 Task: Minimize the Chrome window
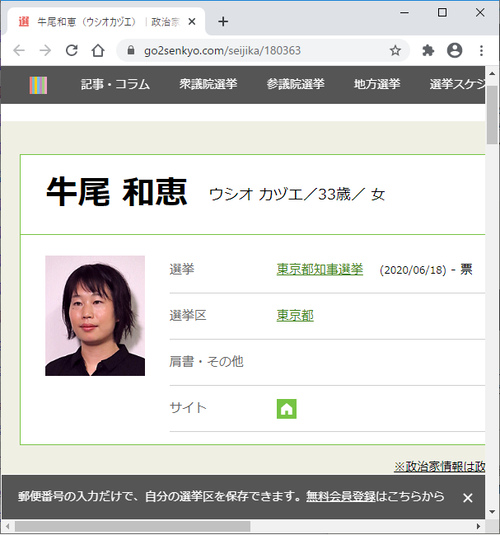pyautogui.click(x=404, y=13)
